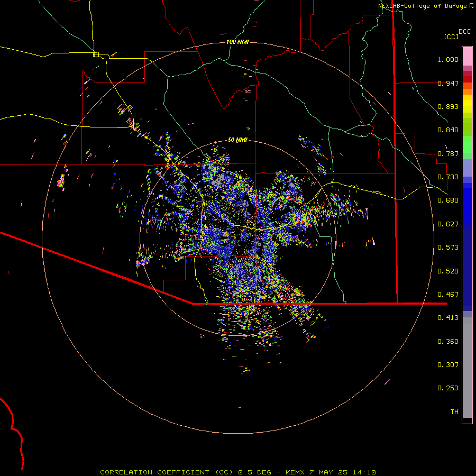The image size is (476, 476).
Task: Click the 0.413 scale value
Action: pos(448,318)
